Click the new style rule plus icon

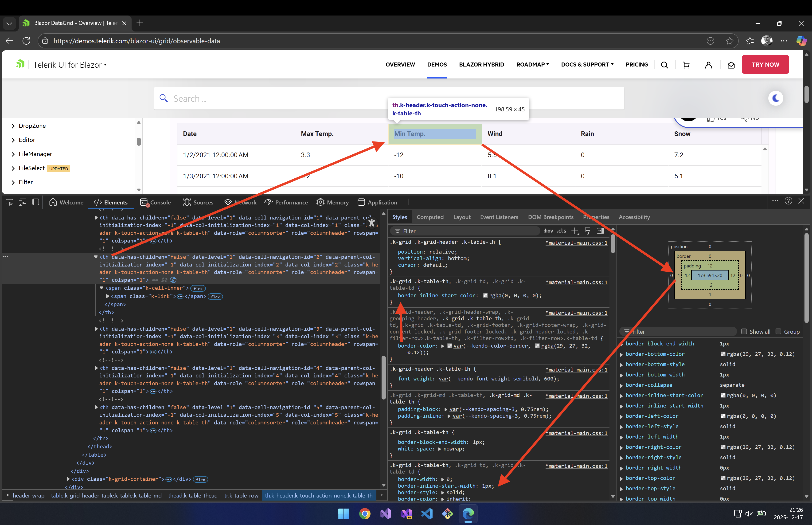(575, 231)
